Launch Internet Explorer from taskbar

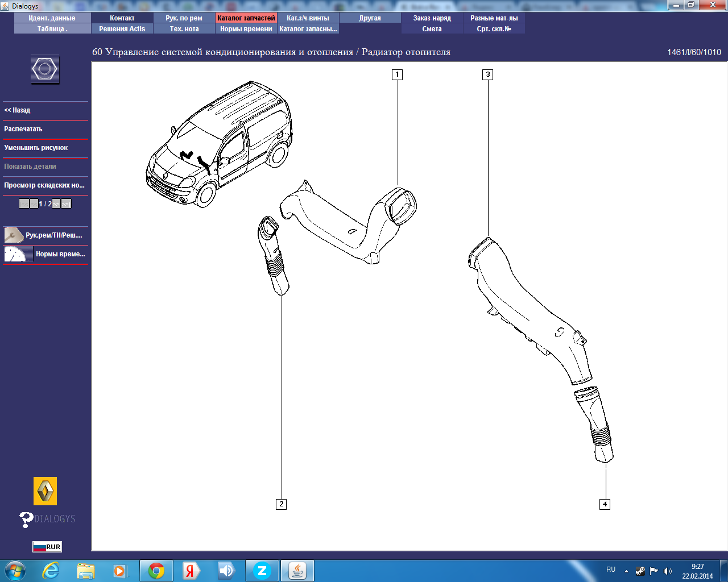[x=51, y=571]
